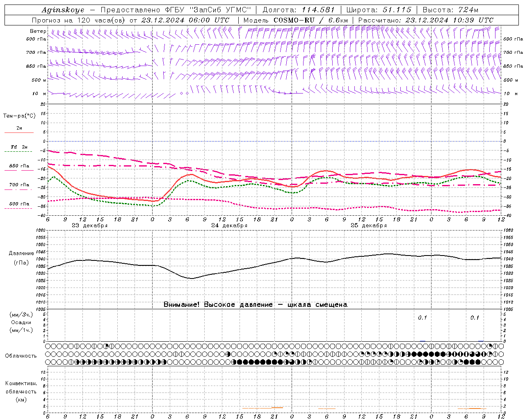The width and height of the screenshot is (525, 420).
Task: Click the "850 гПа" temperature legend entry
Action: tap(19, 166)
